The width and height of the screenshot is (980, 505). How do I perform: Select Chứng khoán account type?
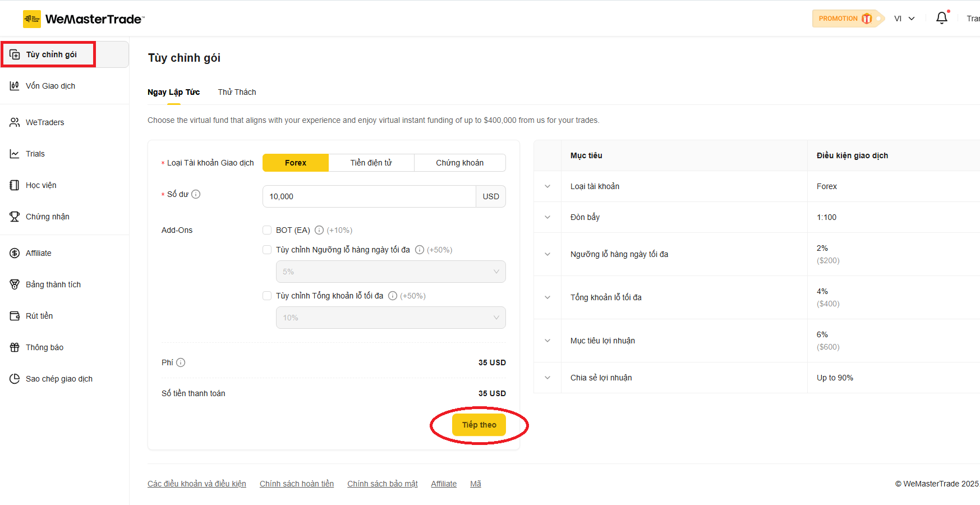[460, 163]
